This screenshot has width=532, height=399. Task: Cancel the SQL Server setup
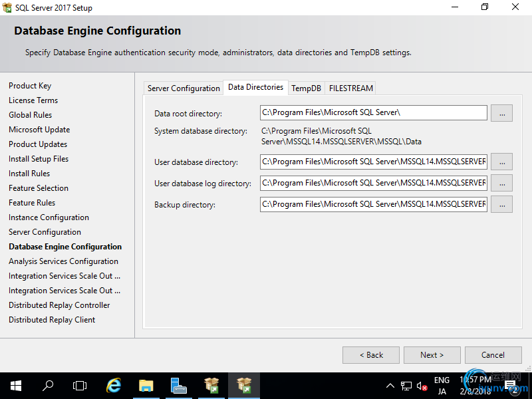[493, 355]
